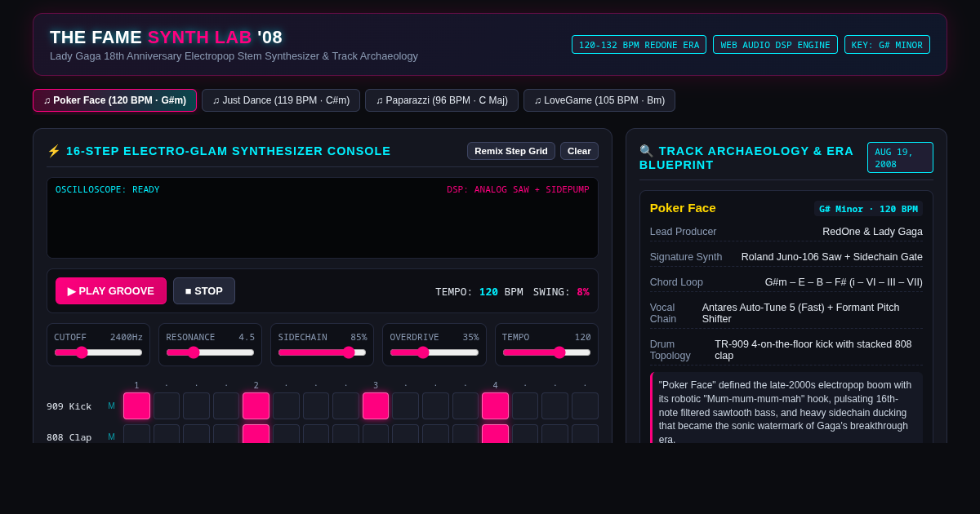Toggle last step of 909 Kick row
The image size is (980, 514).
tap(585, 406)
